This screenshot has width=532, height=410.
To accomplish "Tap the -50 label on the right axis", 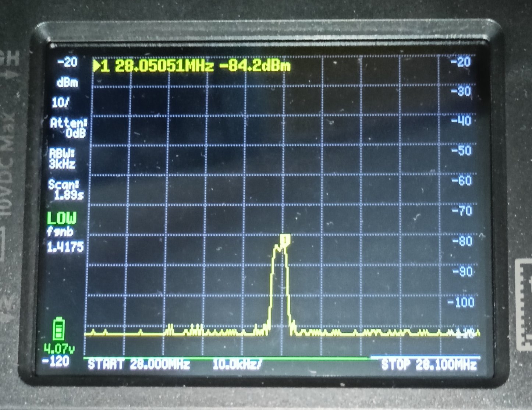I will (461, 151).
